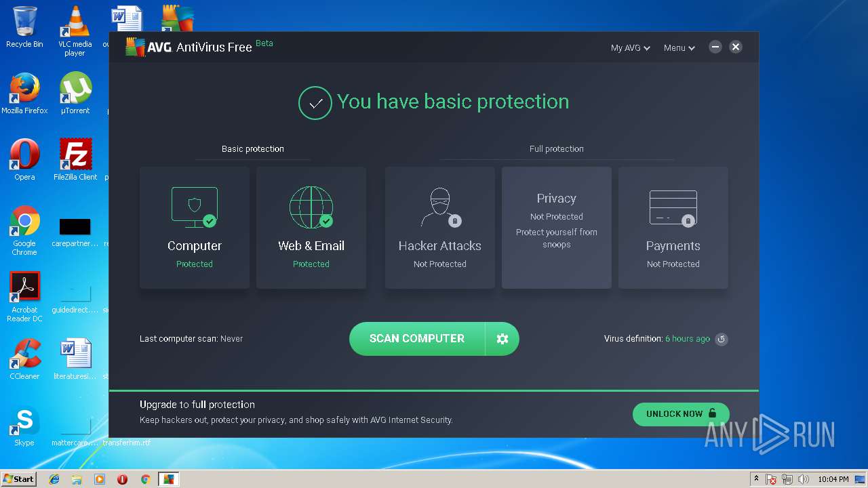Open the Payments protection tile

click(673, 228)
